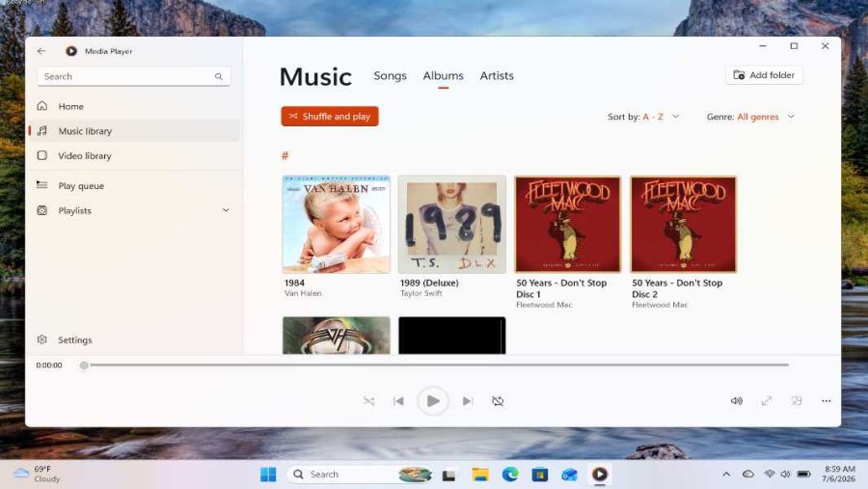
Task: Skip to next track
Action: (468, 401)
